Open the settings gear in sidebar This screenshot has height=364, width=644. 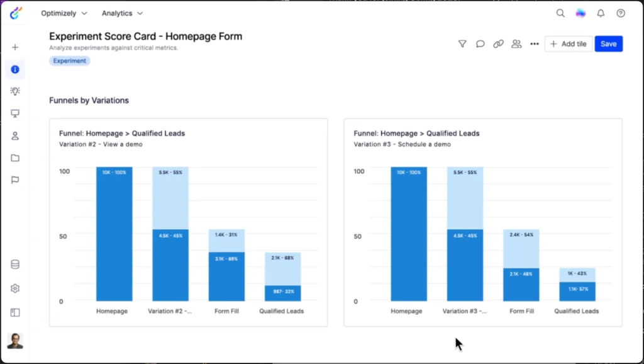coord(15,288)
